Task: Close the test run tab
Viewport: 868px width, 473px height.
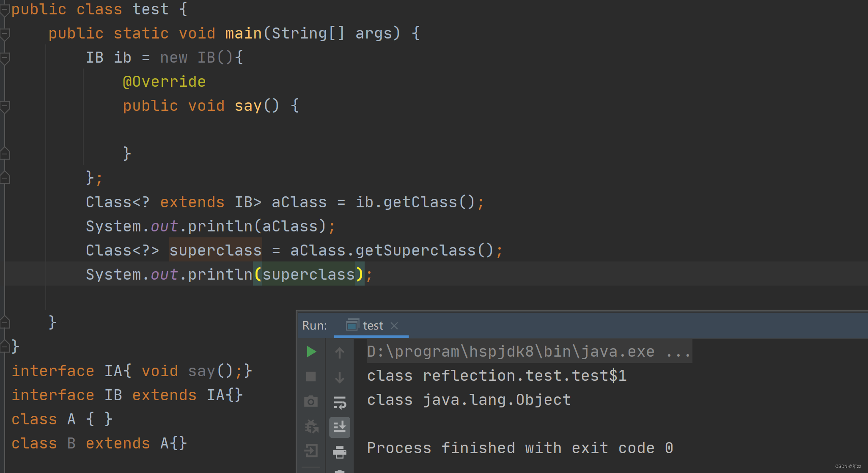Action: 394,325
